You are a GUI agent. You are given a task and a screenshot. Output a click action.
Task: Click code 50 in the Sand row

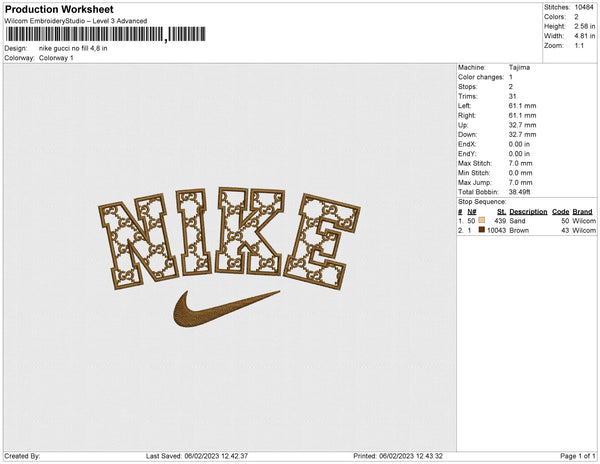[565, 221]
